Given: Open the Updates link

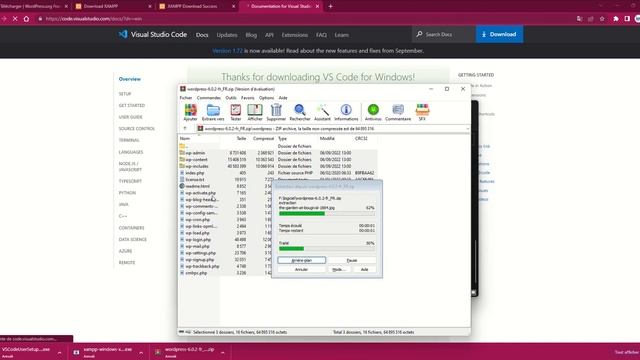Looking at the screenshot, I should pos(227,35).
